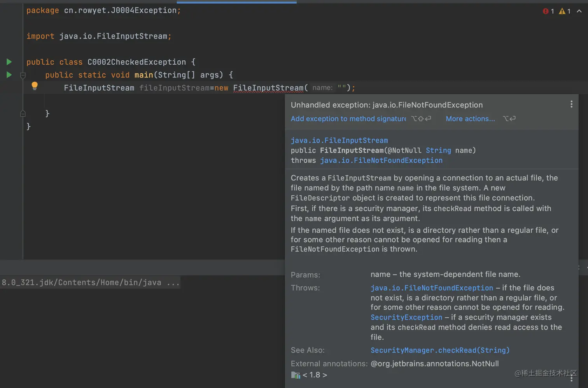The image size is (588, 388).
Task: Follow the String type link in signature
Action: [438, 151]
